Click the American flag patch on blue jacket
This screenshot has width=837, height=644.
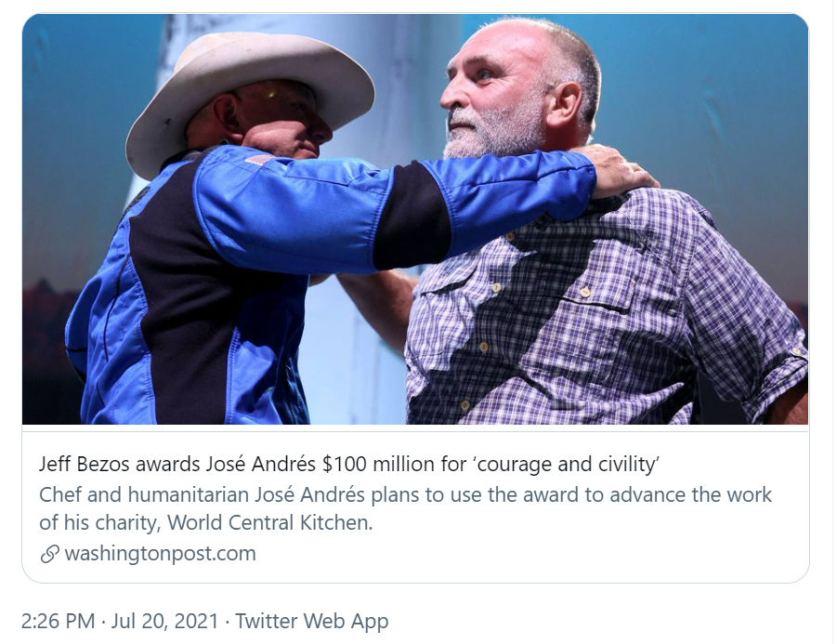click(259, 159)
